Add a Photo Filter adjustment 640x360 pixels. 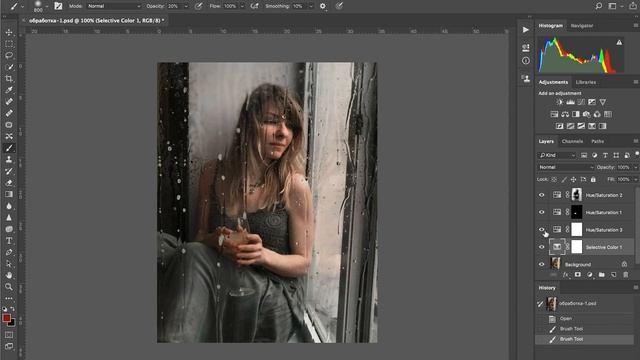click(587, 114)
